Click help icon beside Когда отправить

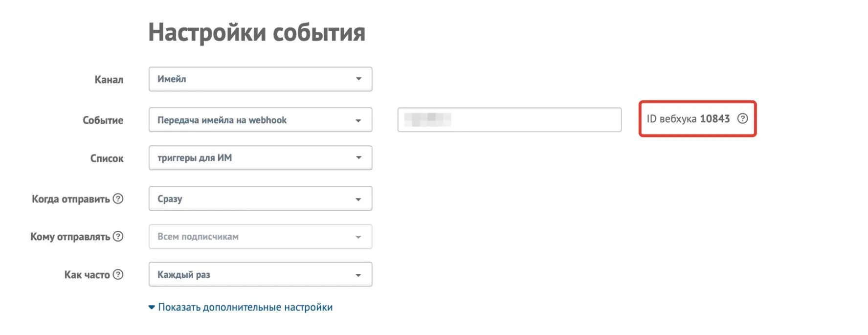pyautogui.click(x=118, y=199)
